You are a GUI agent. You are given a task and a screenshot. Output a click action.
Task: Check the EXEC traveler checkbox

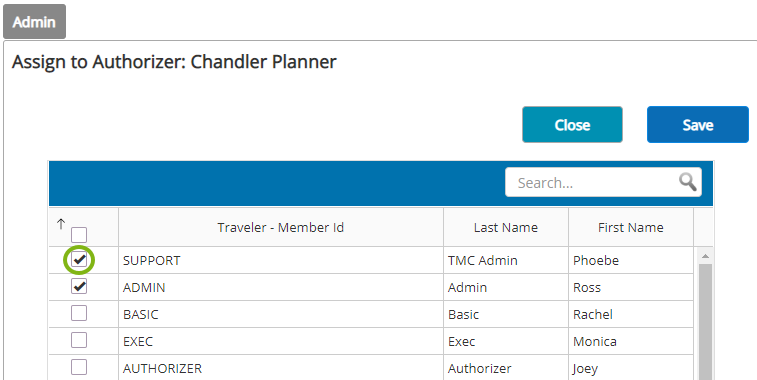pos(79,340)
